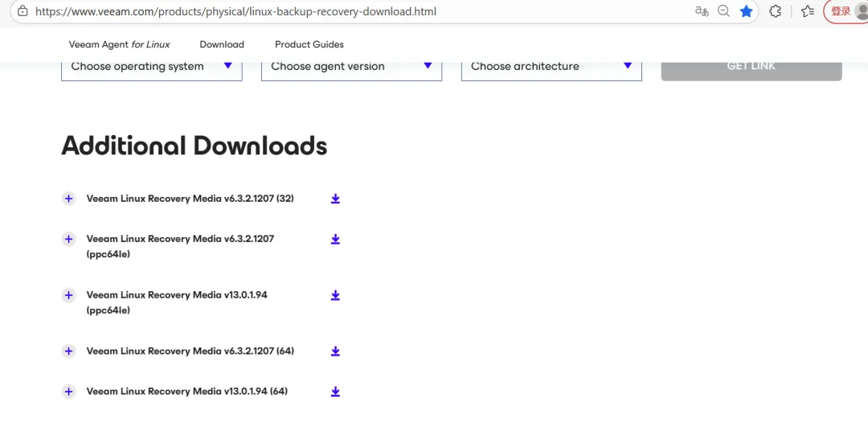Viewport: 868px width, 448px height.
Task: Toggle the blue favorites star
Action: [x=746, y=11]
